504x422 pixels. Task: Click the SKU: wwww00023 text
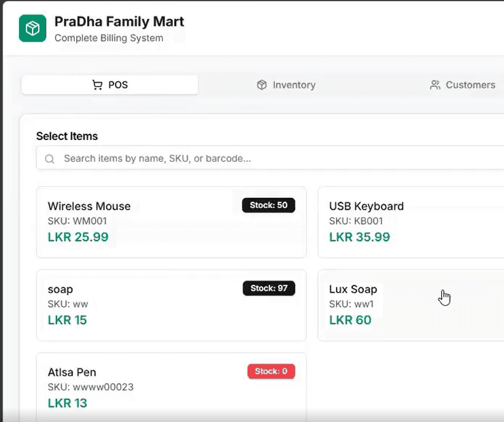pos(90,387)
